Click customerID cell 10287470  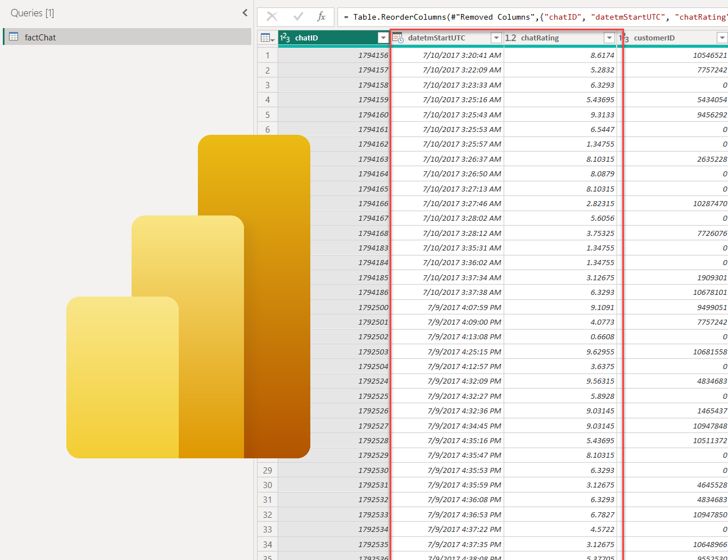pyautogui.click(x=673, y=203)
